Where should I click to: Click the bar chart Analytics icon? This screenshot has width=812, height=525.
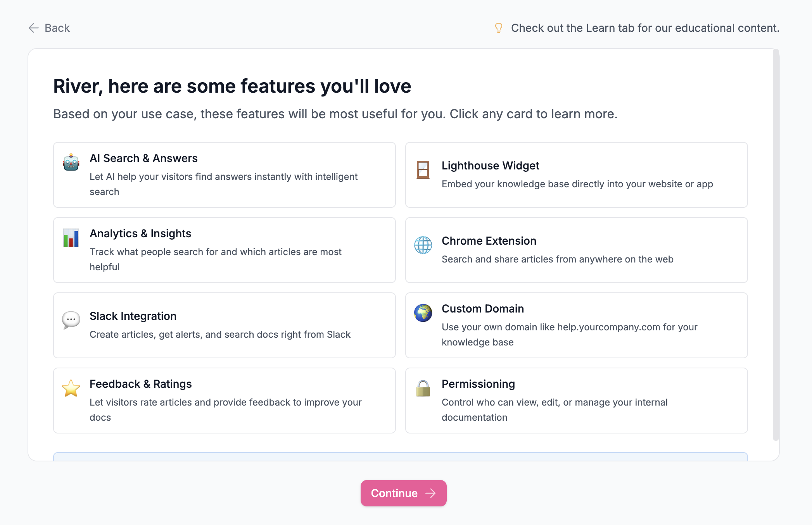click(x=71, y=237)
